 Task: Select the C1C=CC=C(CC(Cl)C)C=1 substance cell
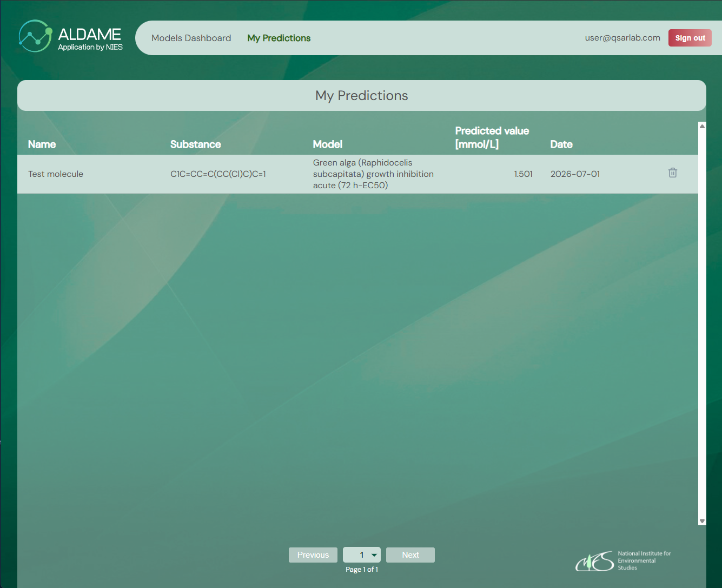click(x=218, y=174)
